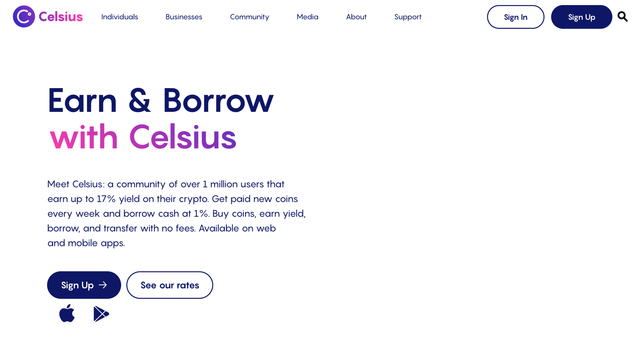
Task: Click the Earn & Borrow headline
Action: (x=160, y=100)
